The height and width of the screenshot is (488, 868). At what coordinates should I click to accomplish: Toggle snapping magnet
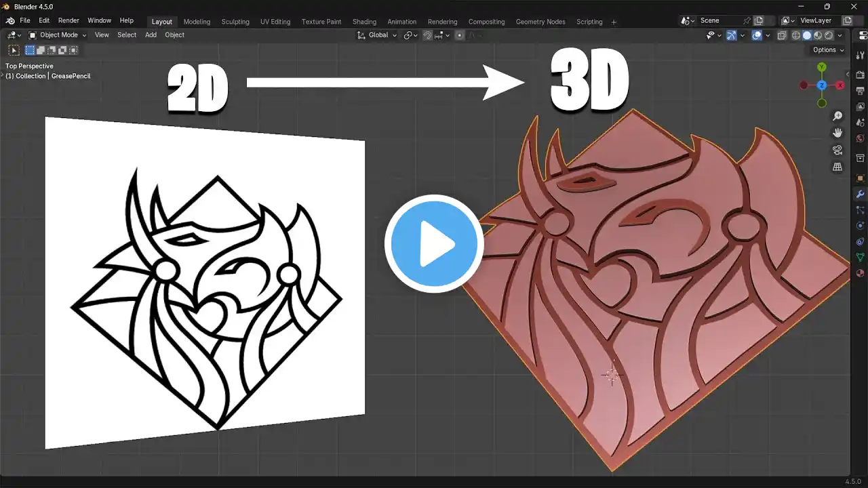[427, 35]
